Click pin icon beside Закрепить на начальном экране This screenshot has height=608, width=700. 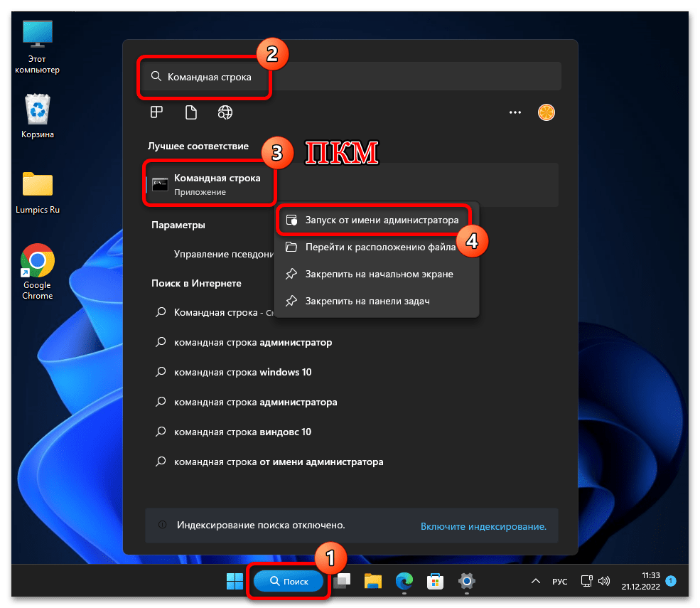pos(291,274)
